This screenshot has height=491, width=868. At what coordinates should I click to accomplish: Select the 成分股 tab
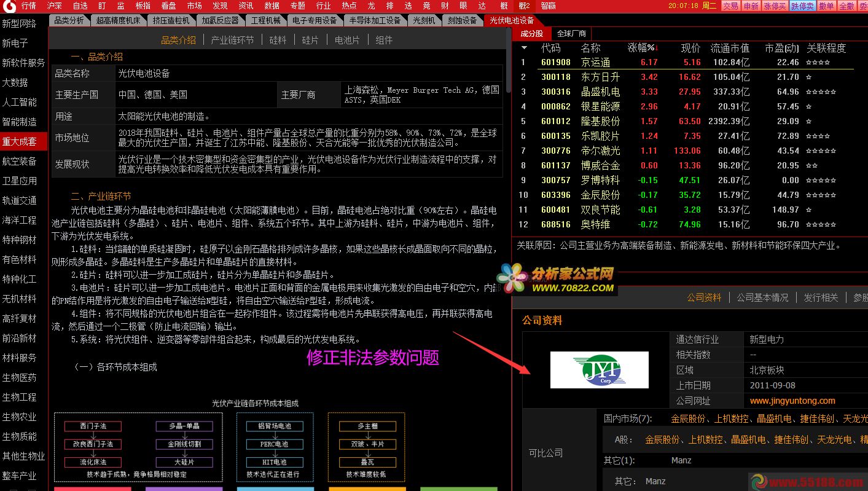point(531,33)
